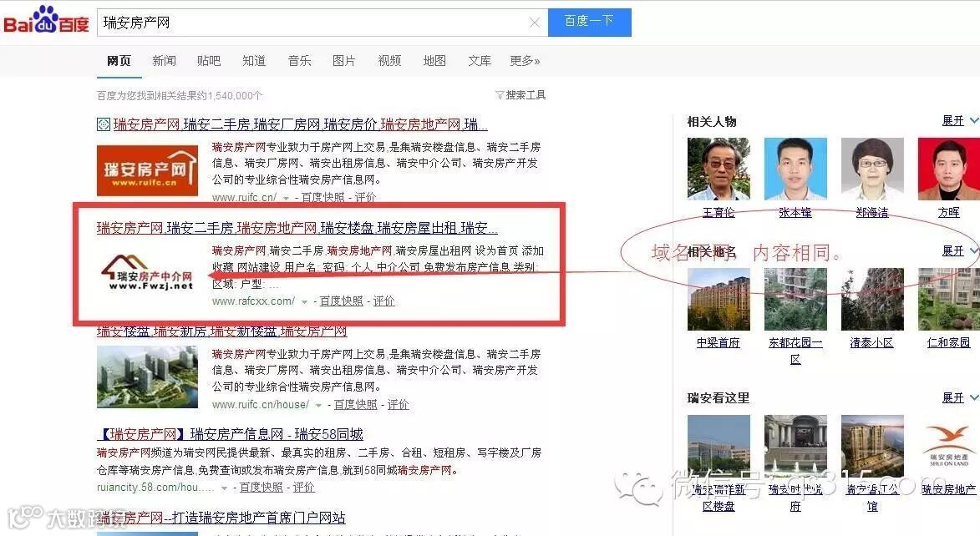
Task: Open 百度快照 link for rafcxx.com result
Action: point(341,301)
